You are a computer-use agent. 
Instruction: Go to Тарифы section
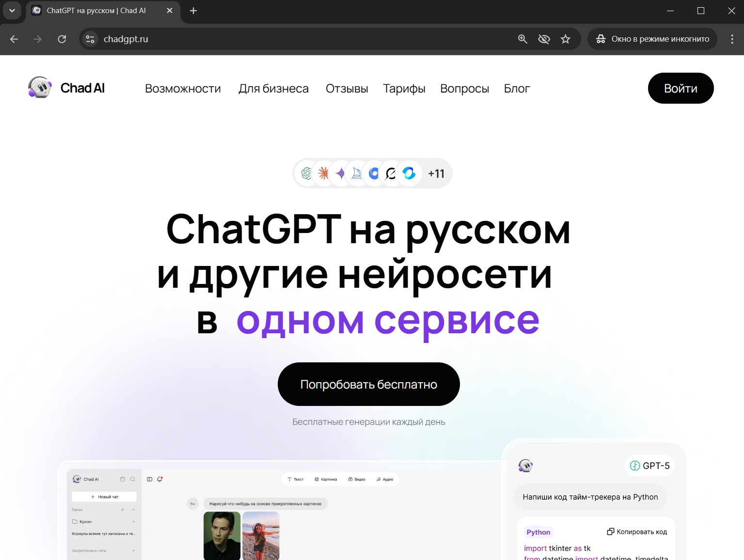click(404, 89)
